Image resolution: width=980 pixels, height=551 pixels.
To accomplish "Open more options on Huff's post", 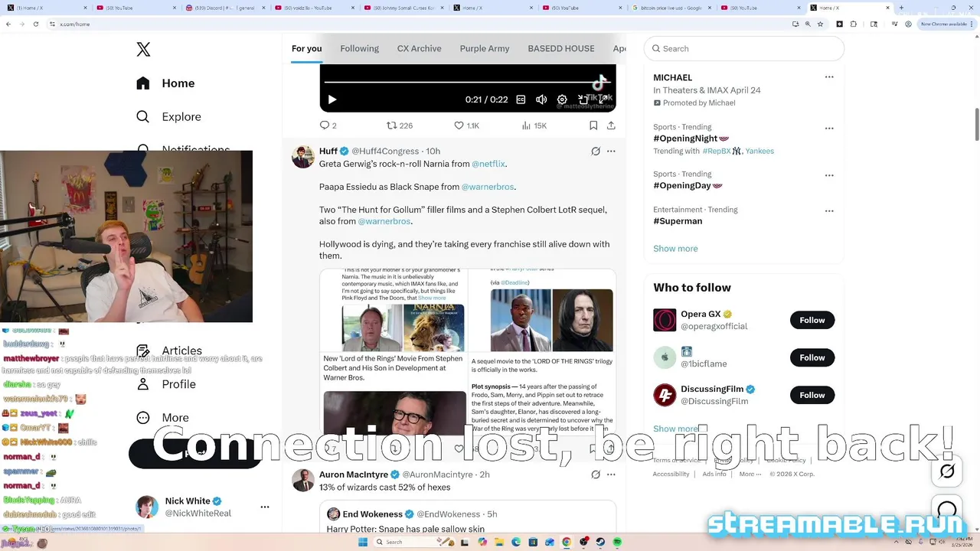I will click(611, 151).
